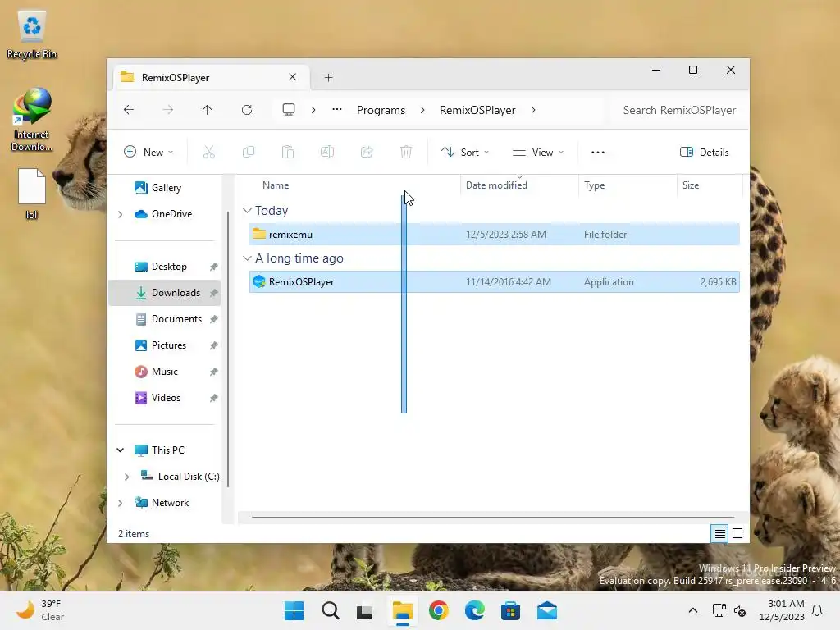
Task: Click the Share toolbar icon
Action: (x=367, y=152)
